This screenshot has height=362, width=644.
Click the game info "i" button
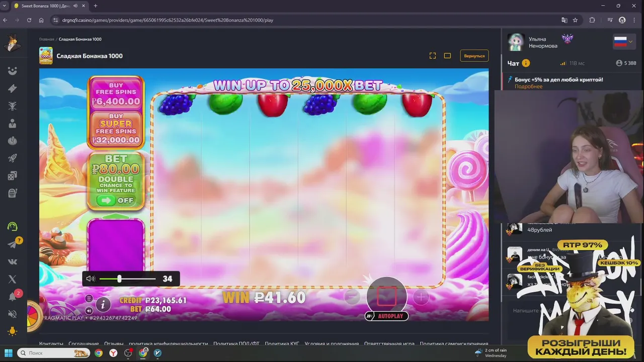click(103, 304)
